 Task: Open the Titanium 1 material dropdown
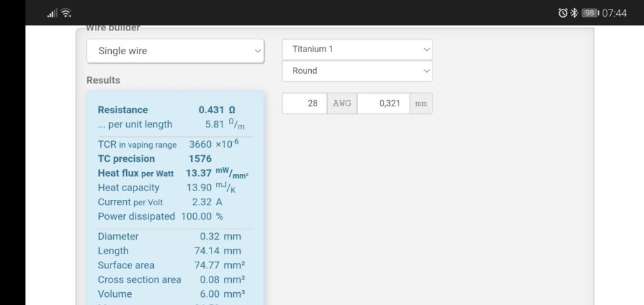click(357, 49)
